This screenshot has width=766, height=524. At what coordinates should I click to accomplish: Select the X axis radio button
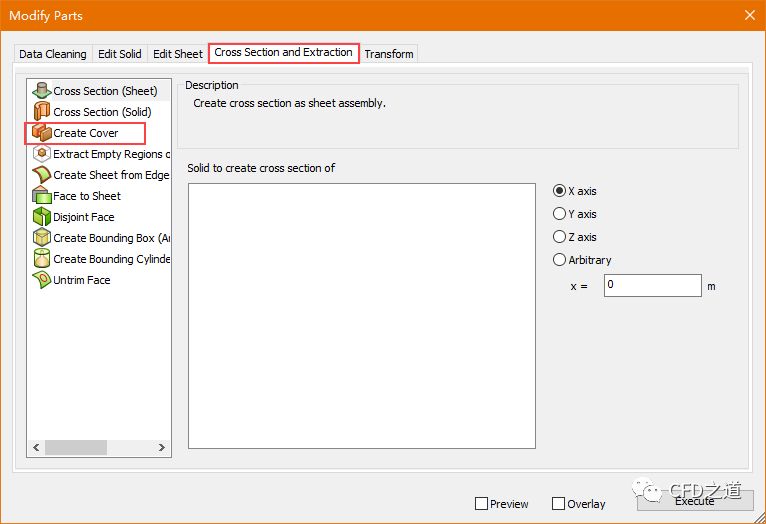pos(560,191)
